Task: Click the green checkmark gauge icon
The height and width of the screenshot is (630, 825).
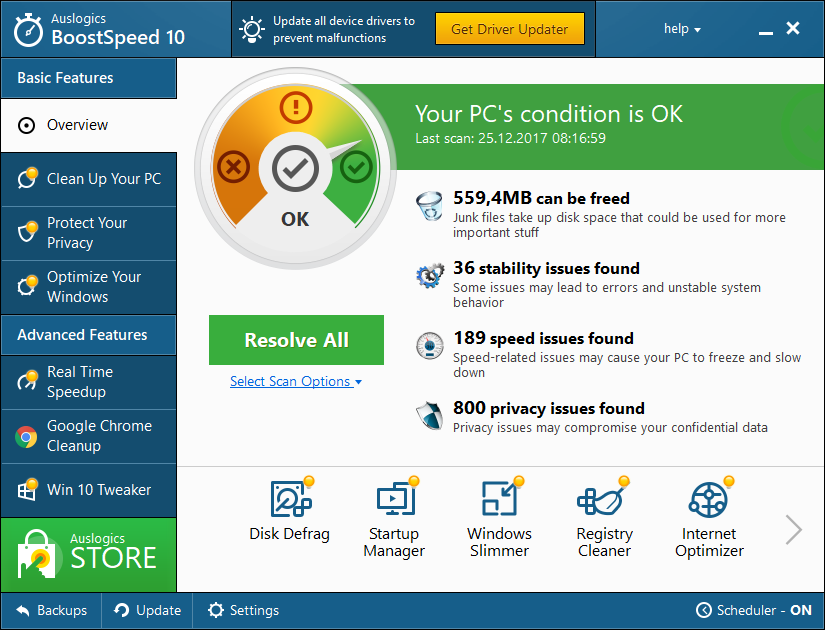Action: (x=356, y=167)
